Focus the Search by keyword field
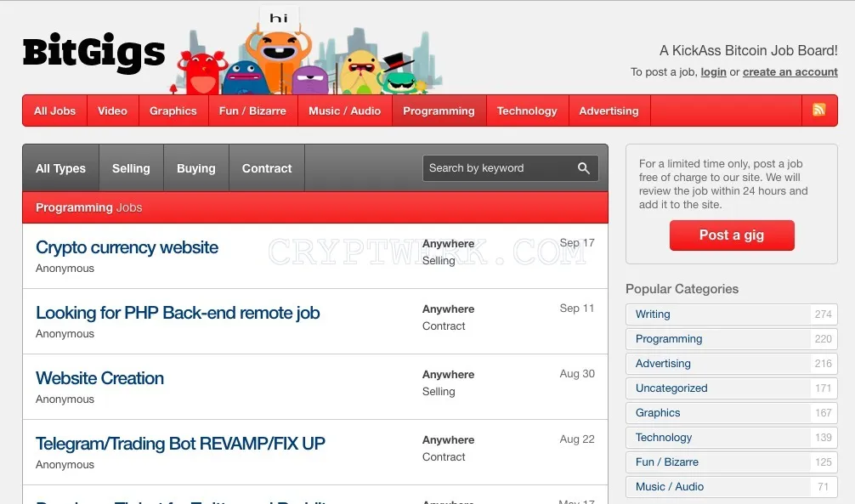 tap(511, 168)
